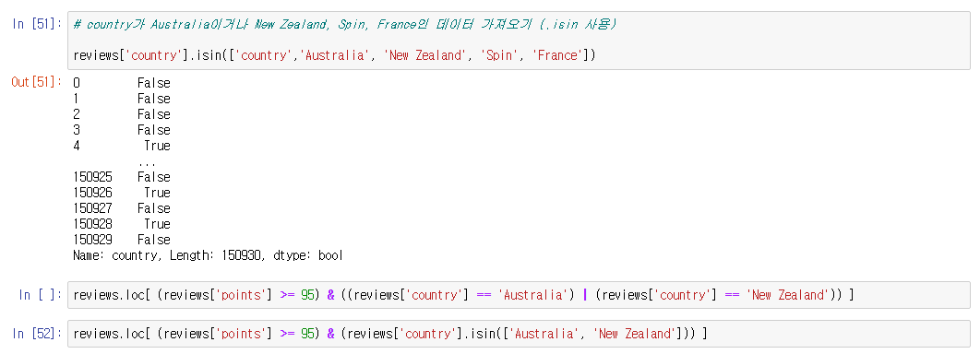Viewport: 980px width, 354px height.
Task: Click output row 150928 True
Action: click(122, 224)
